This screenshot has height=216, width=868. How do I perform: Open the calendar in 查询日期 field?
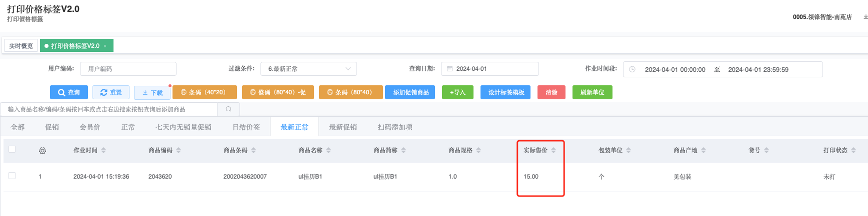[x=450, y=69]
